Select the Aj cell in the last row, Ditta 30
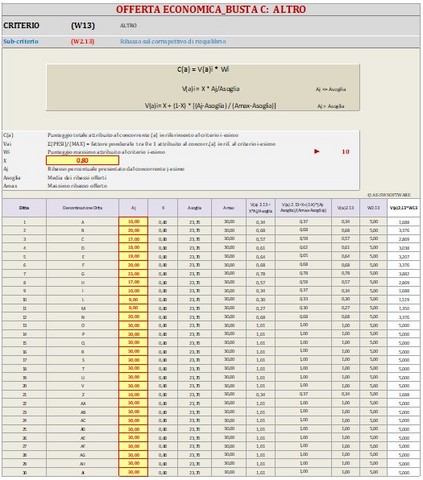 coord(133,472)
